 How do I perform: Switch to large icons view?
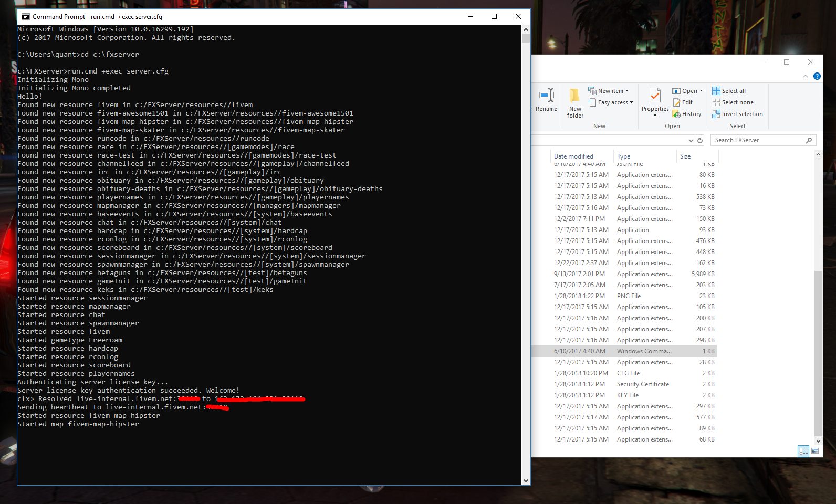815,451
